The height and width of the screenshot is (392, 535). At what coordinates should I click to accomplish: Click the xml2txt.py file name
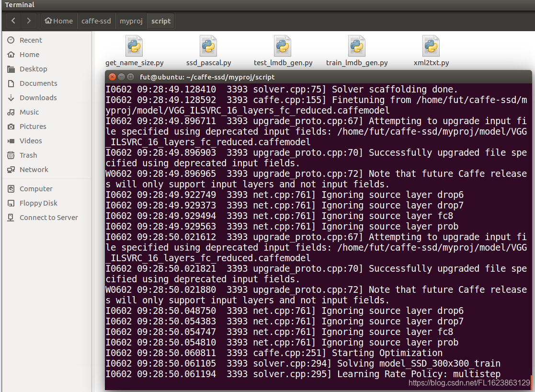431,63
